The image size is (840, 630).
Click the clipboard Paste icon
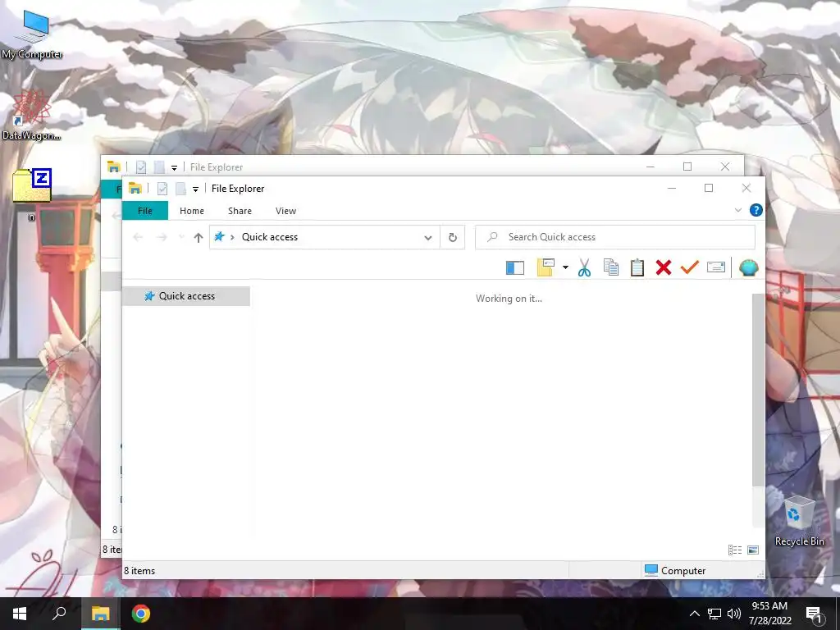(x=637, y=267)
